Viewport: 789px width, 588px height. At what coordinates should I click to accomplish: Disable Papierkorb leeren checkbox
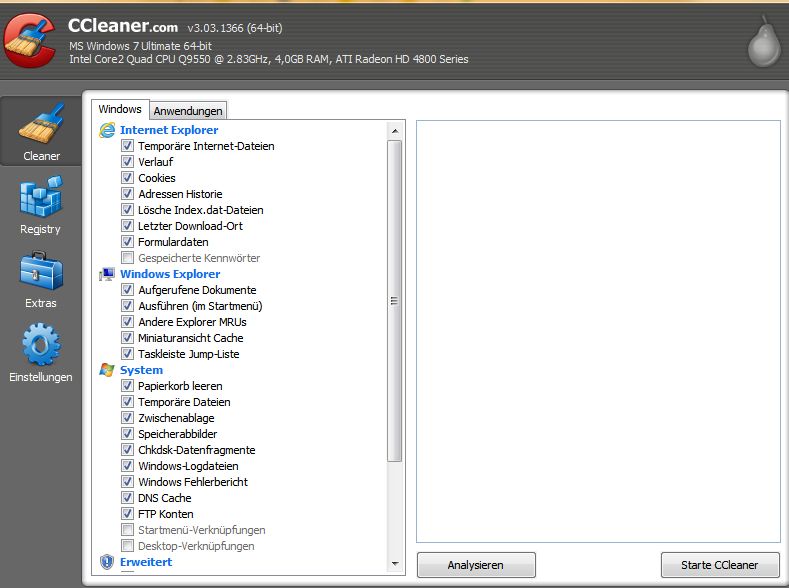127,386
